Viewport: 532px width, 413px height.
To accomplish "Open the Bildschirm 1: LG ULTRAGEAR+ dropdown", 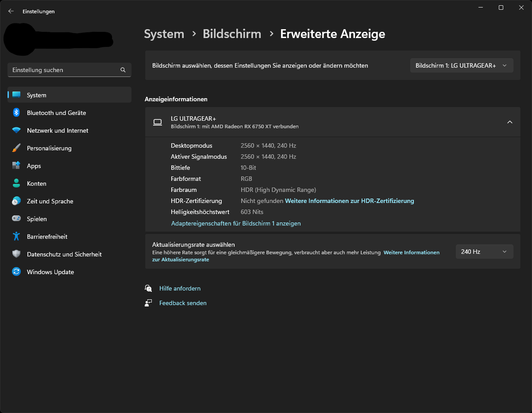I will (x=461, y=65).
